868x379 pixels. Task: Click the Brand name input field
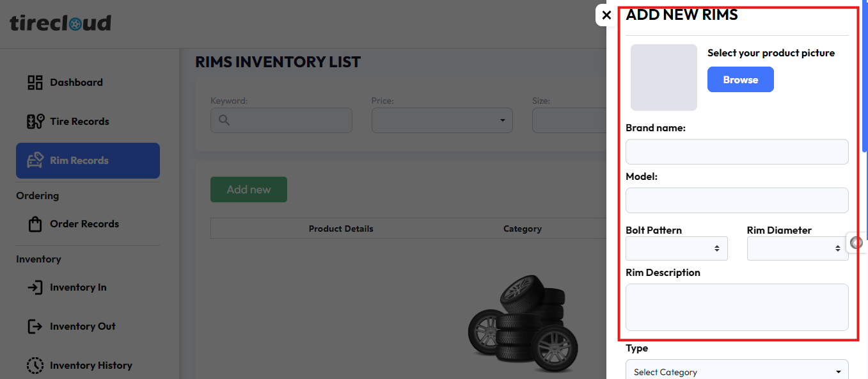point(736,152)
